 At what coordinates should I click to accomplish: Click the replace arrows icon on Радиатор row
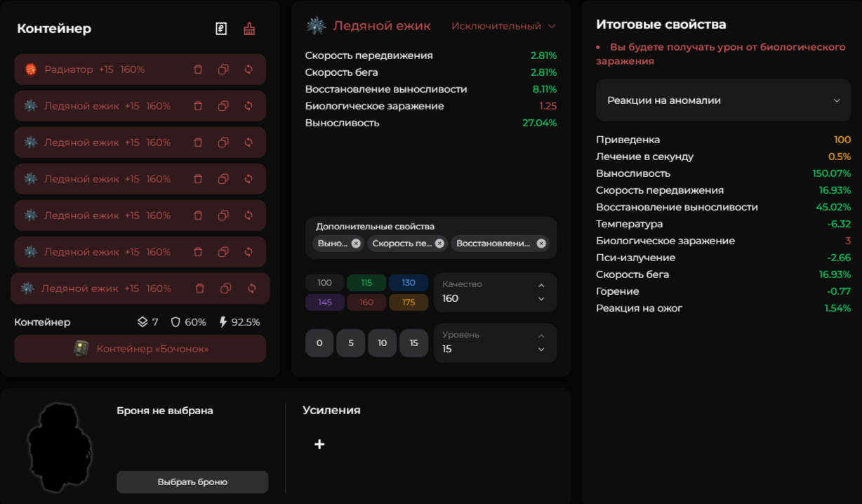[248, 69]
